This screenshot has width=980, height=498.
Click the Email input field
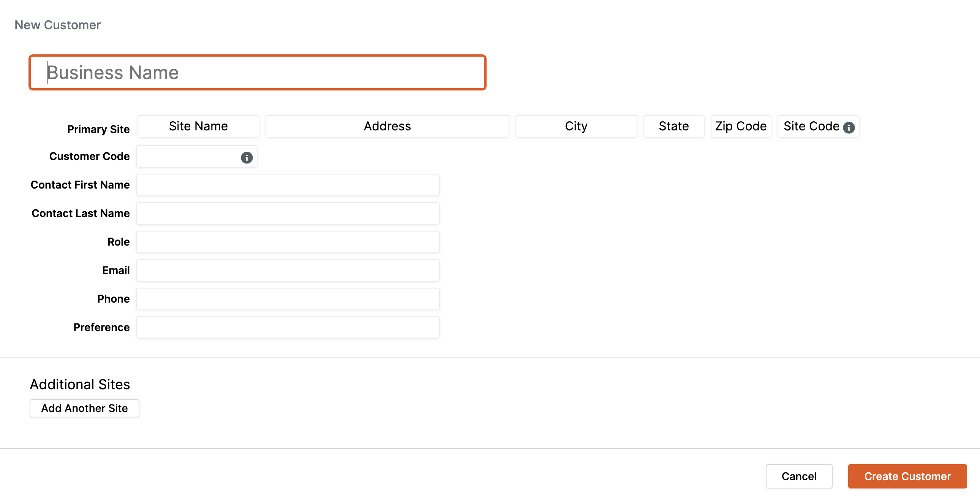point(288,271)
